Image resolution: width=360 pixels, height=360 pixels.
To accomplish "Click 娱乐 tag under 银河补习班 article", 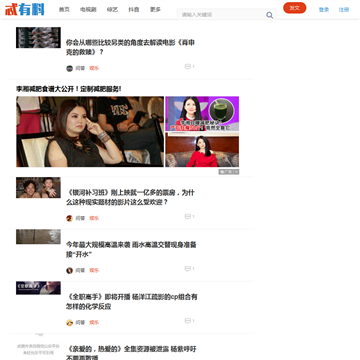I will tap(94, 218).
